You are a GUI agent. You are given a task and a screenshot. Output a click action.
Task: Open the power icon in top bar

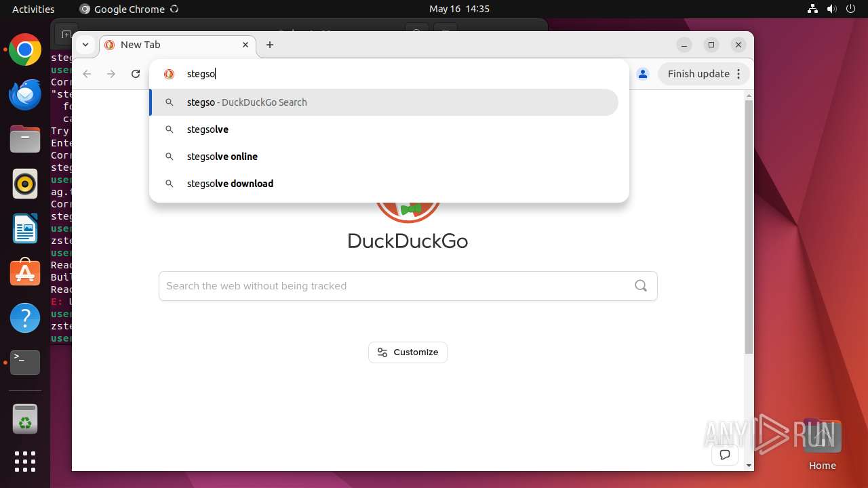(851, 9)
